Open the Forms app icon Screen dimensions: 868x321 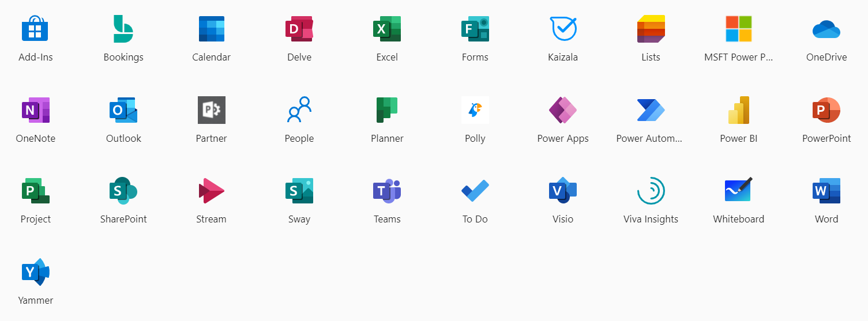[x=475, y=29]
